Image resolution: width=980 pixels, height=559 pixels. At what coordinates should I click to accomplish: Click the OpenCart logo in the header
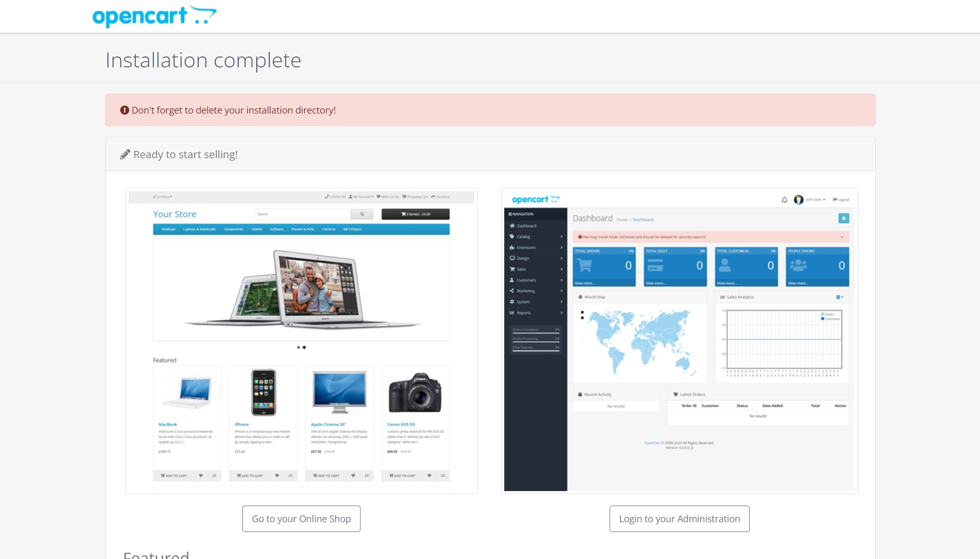point(154,16)
